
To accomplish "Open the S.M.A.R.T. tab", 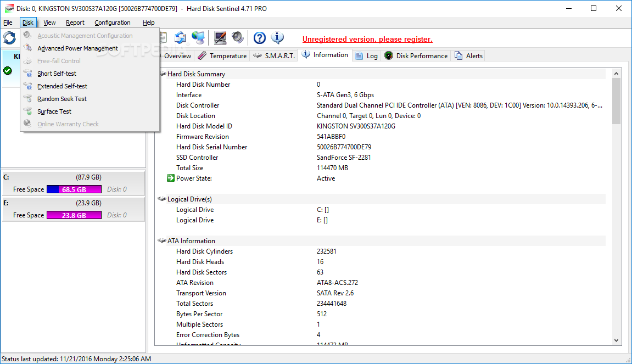I will point(274,55).
